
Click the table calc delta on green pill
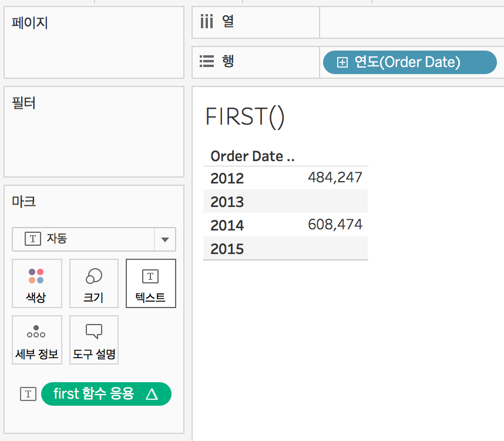click(x=152, y=394)
